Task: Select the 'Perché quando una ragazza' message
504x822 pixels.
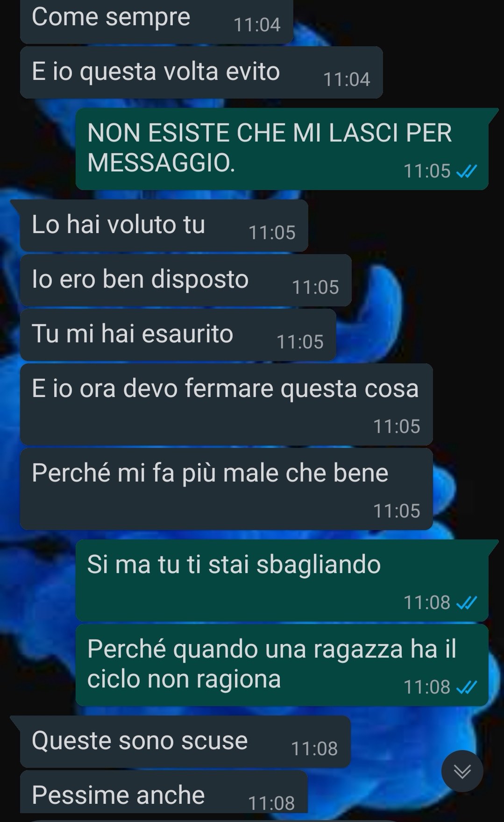Action: click(282, 665)
